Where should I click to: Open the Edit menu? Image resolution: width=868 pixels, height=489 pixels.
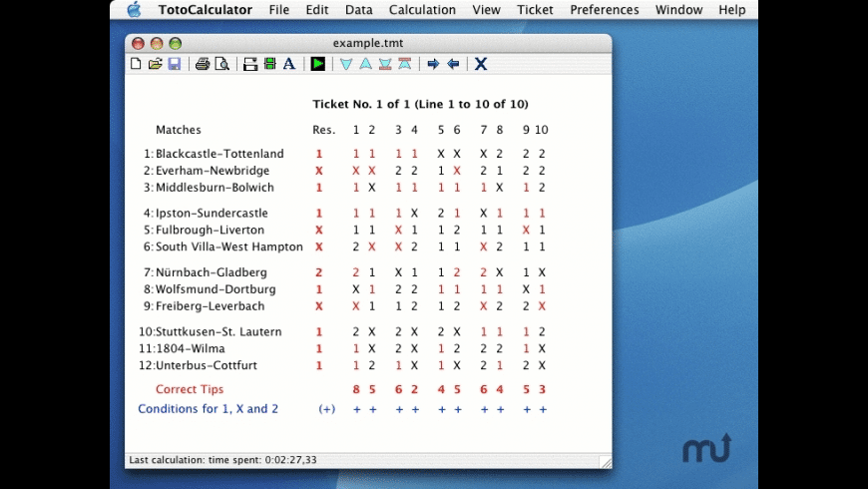[316, 9]
